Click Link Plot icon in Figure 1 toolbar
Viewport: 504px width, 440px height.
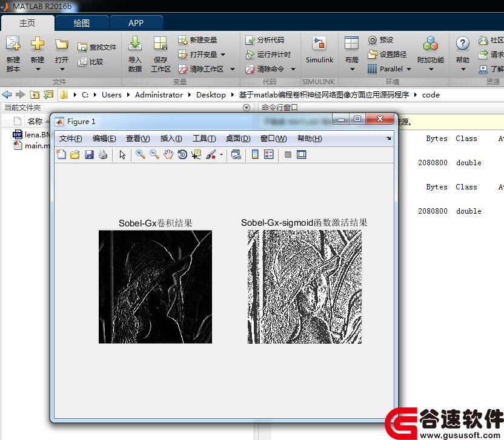(236, 154)
